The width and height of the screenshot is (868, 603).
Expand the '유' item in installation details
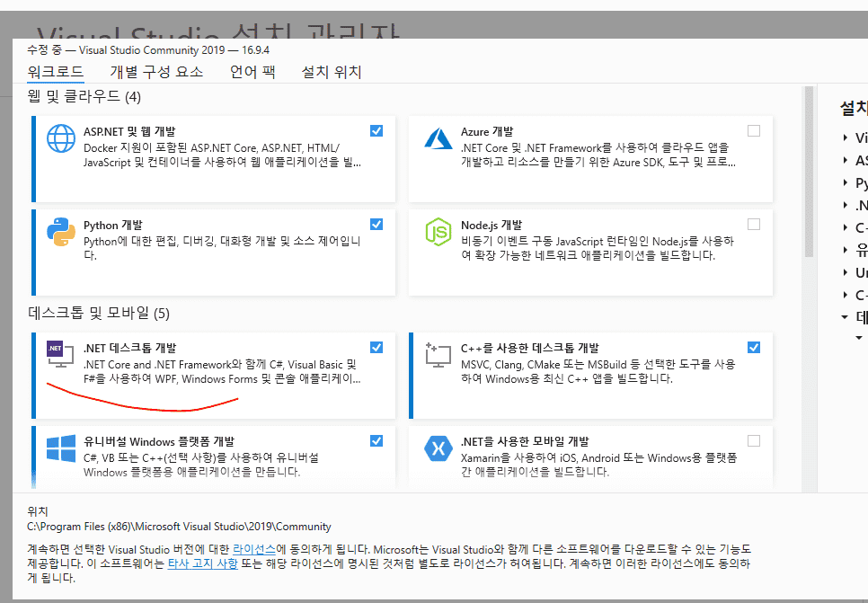[846, 251]
